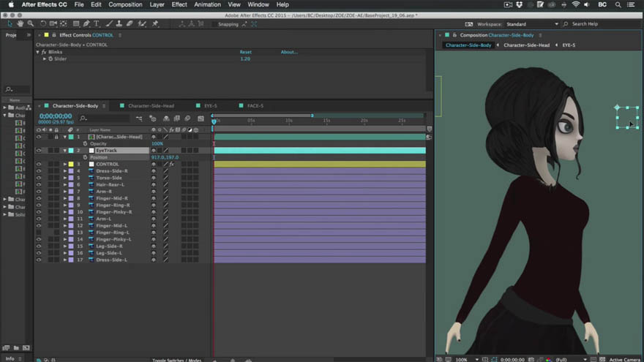Select the Horizontal Type tool

(97, 24)
